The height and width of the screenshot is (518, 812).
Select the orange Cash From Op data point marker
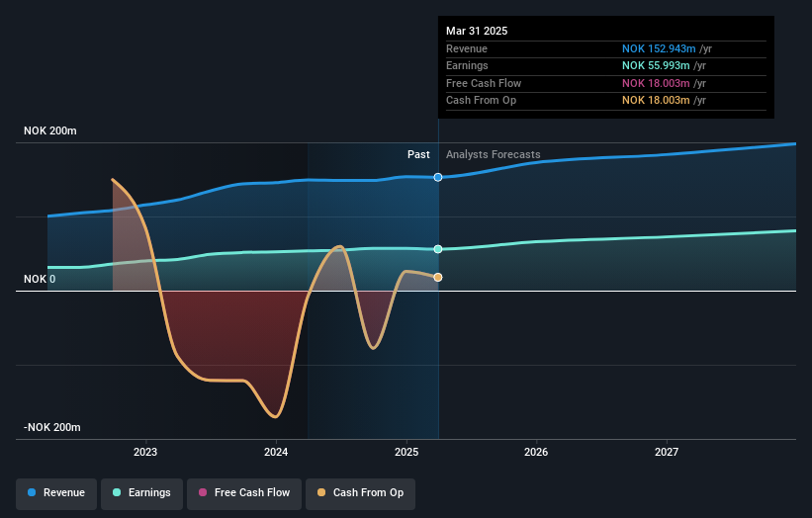438,278
